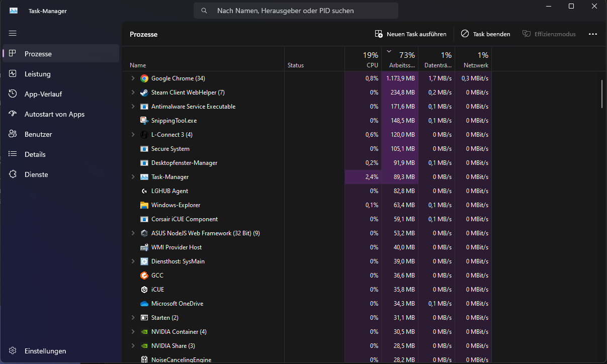607x364 pixels.
Task: Sort by the Status column header
Action: pos(314,59)
